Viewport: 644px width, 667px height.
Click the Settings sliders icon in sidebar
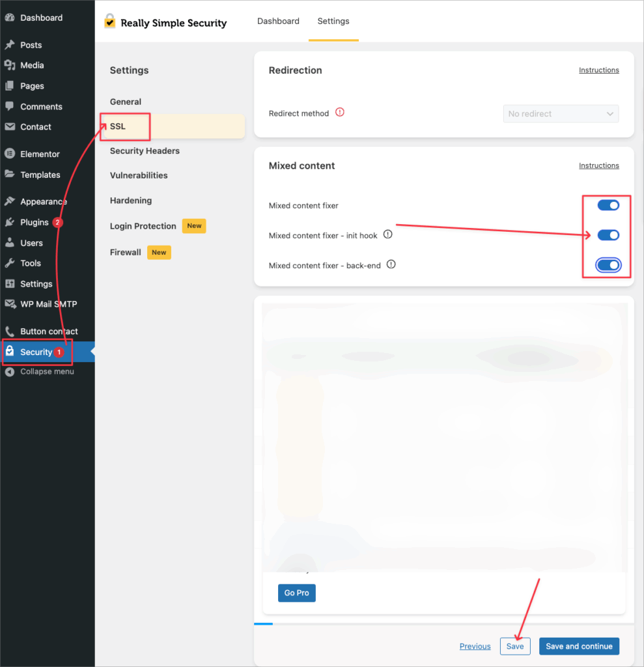point(10,283)
